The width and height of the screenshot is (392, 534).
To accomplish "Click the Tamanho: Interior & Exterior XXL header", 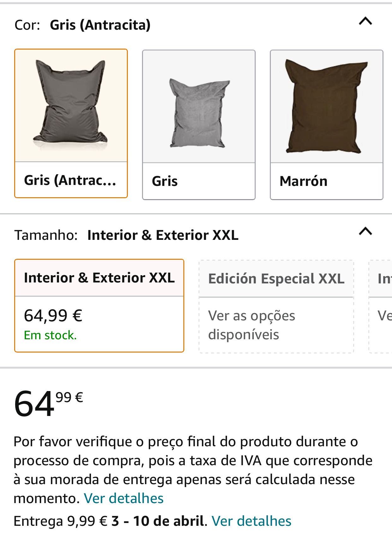I will click(x=127, y=235).
